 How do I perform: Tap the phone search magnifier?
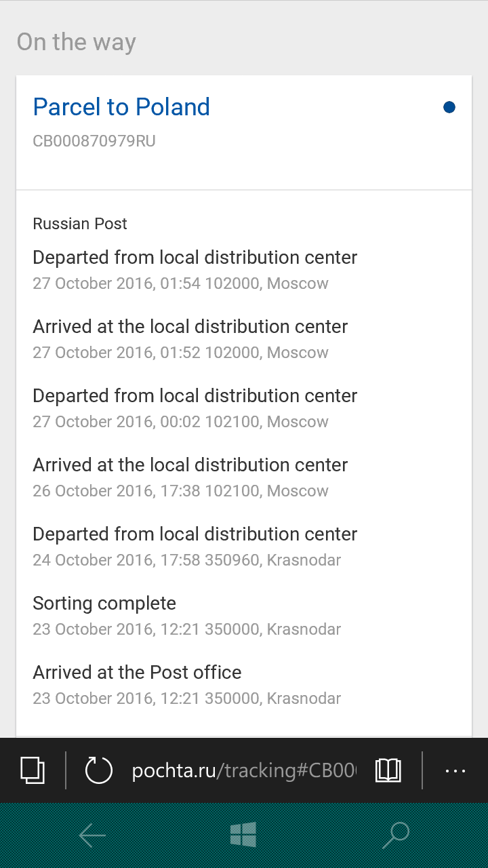tap(396, 835)
